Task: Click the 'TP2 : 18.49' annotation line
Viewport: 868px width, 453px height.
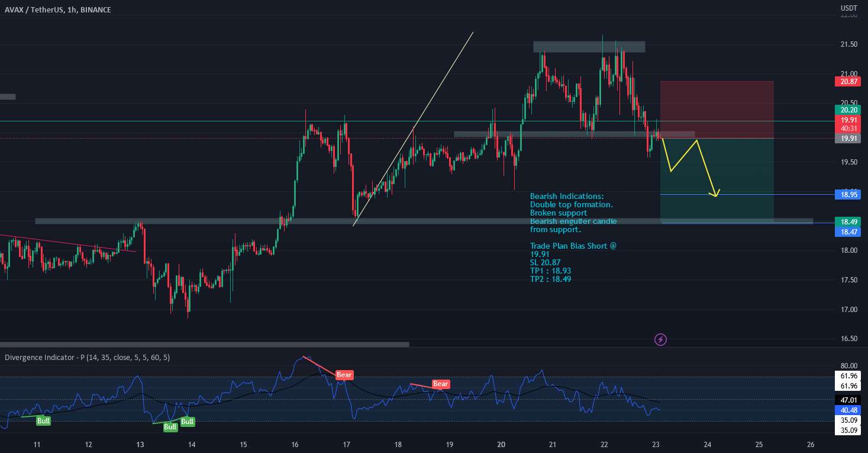Action: point(551,279)
